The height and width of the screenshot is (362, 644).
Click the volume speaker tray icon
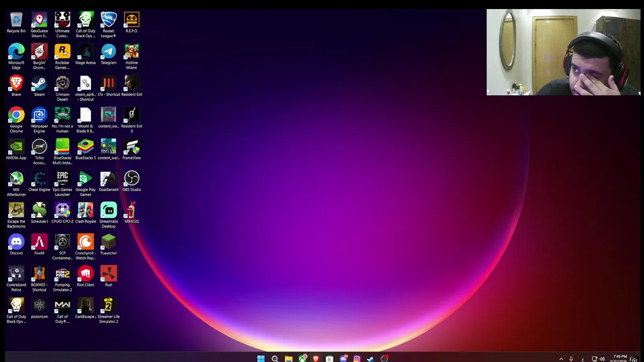(x=602, y=359)
